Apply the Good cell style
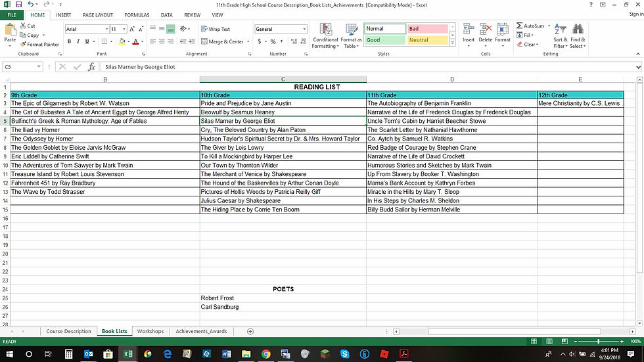 click(385, 40)
